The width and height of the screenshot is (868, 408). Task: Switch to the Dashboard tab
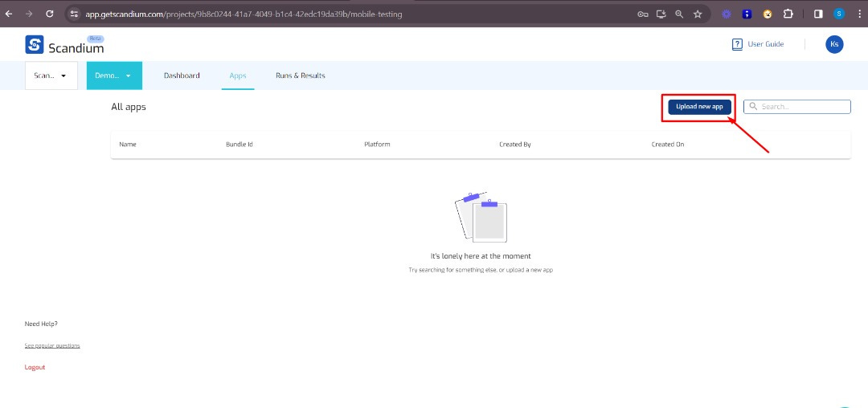pos(182,75)
